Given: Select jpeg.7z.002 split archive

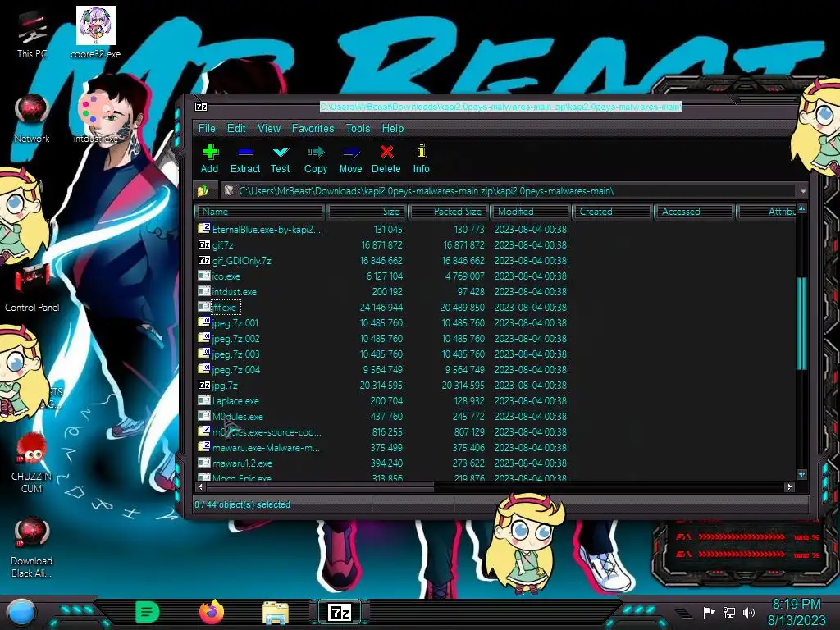Looking at the screenshot, I should pyautogui.click(x=382, y=338).
